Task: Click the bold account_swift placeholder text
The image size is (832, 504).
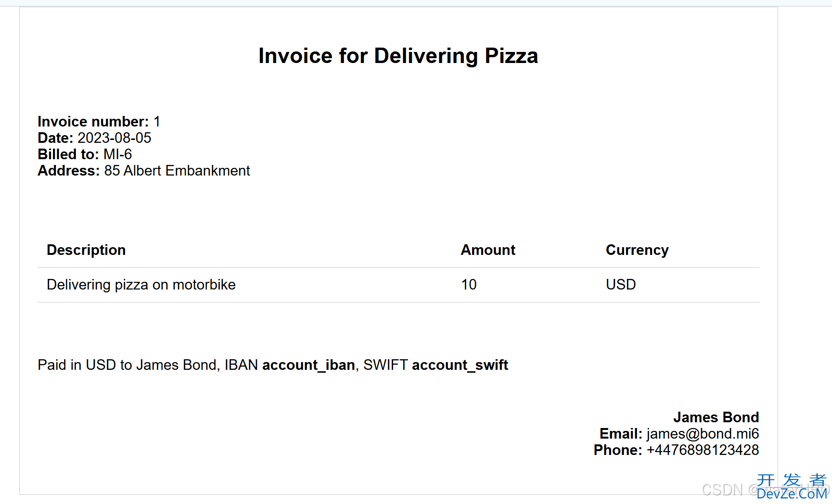Action: click(x=460, y=365)
